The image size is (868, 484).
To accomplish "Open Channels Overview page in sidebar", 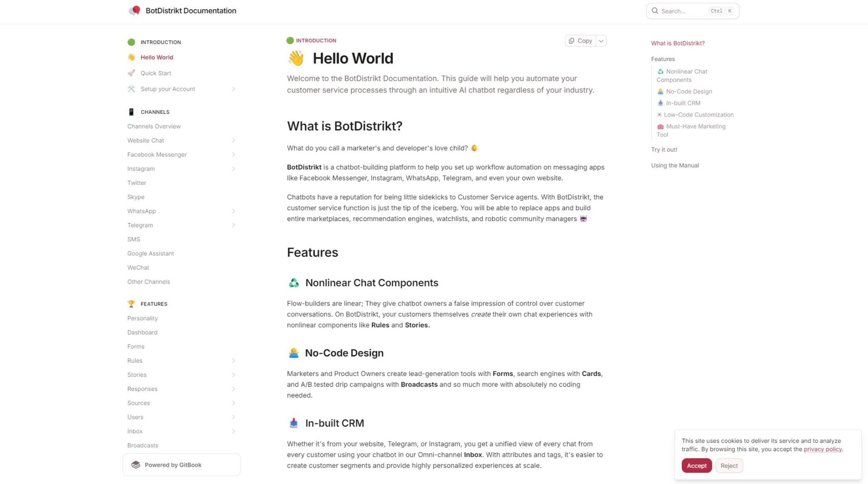I will pos(154,127).
